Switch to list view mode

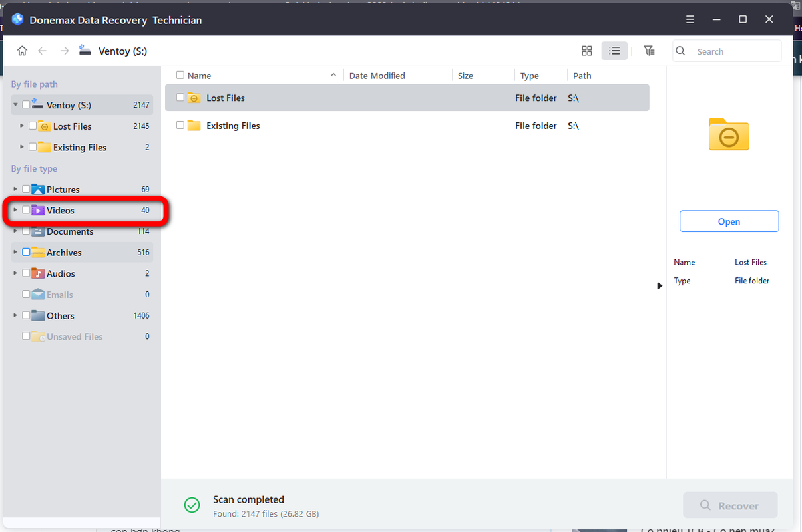614,51
